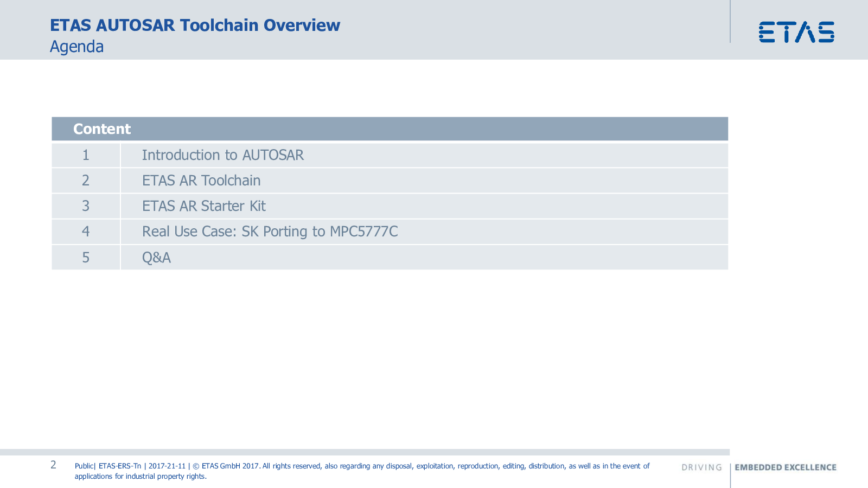Click the footer copyright notice text
The image size is (868, 488).
click(362, 471)
